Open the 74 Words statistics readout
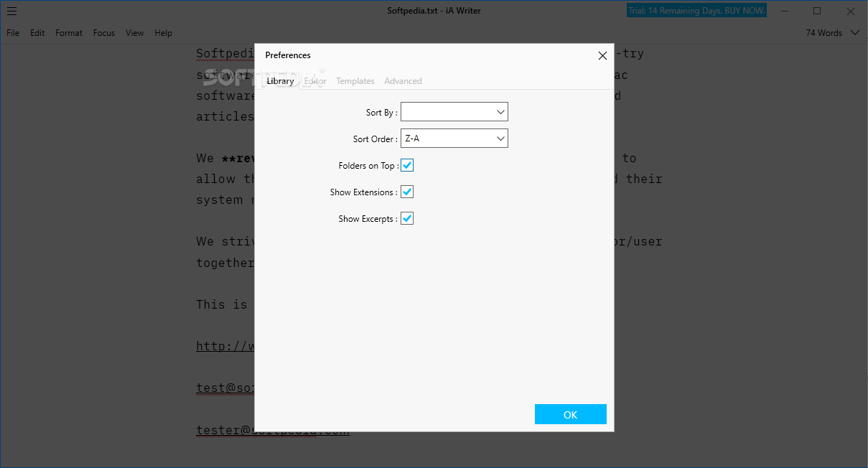This screenshot has width=868, height=468. 823,32
